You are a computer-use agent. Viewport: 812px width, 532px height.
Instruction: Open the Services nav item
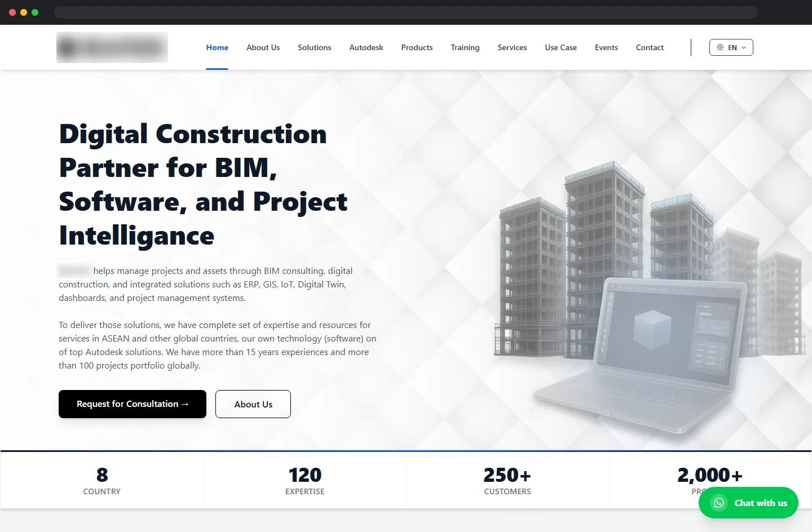(512, 47)
